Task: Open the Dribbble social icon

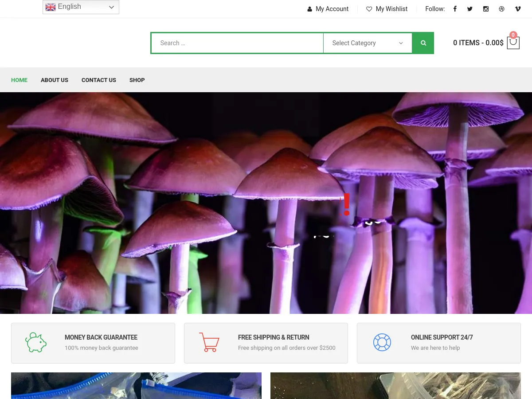Action: tap(501, 9)
